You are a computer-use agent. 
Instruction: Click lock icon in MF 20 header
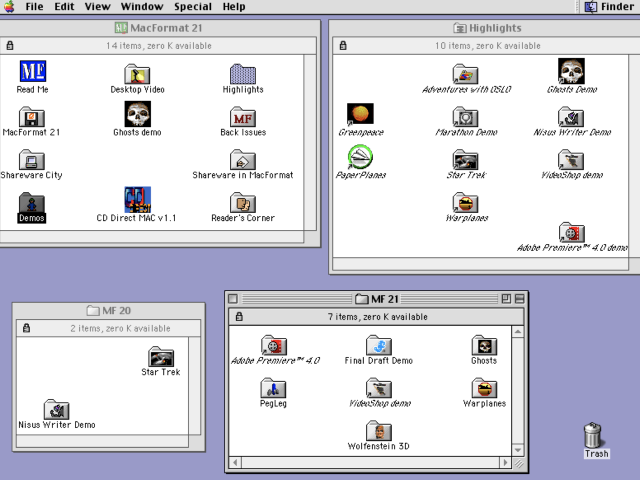coord(27,328)
